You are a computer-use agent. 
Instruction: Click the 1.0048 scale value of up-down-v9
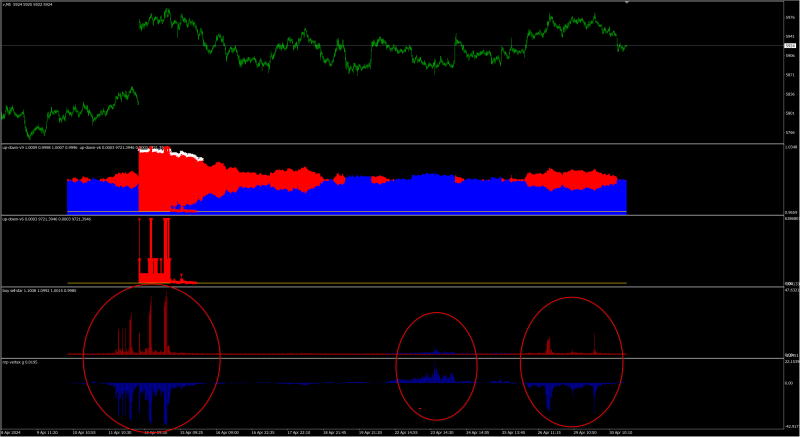(791, 147)
